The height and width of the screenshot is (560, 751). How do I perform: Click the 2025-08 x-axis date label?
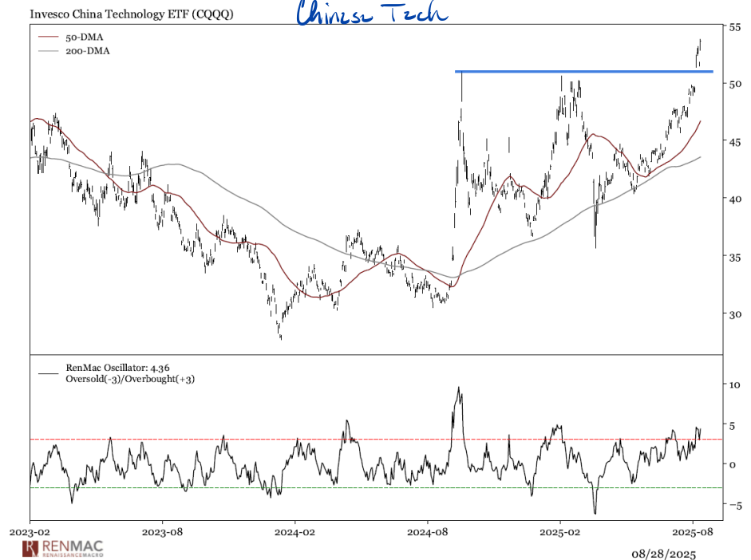coord(693,530)
